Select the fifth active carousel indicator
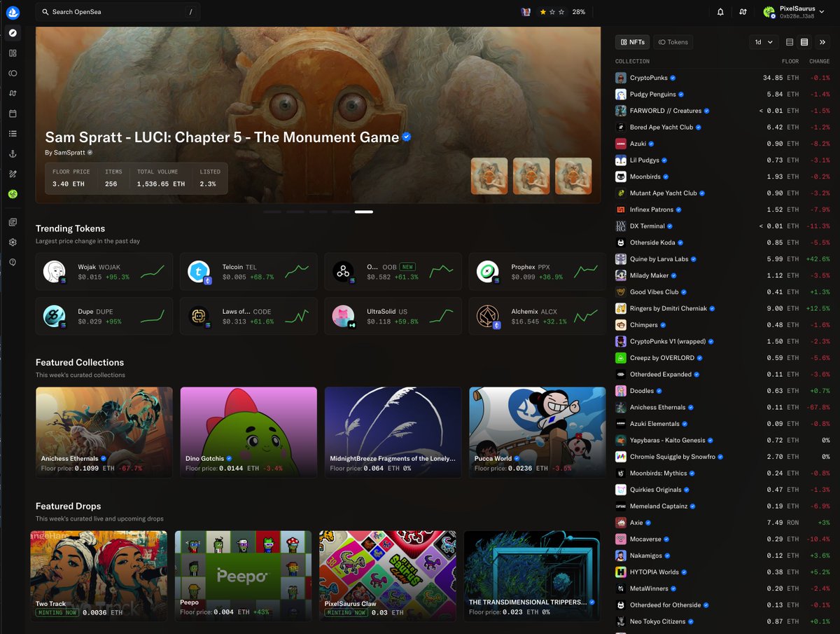840x634 pixels. point(364,212)
